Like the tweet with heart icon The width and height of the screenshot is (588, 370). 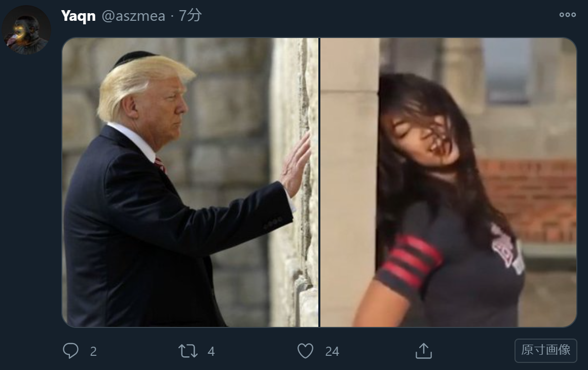(305, 351)
